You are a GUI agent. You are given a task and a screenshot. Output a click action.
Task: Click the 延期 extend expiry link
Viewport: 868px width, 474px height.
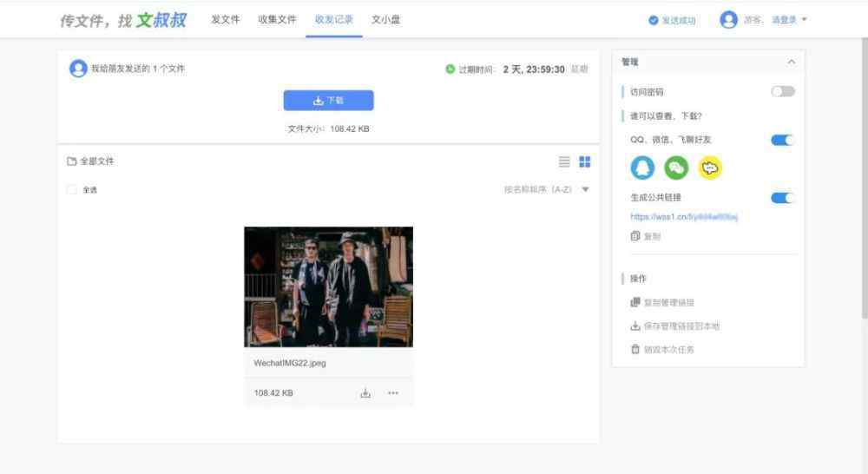coord(579,69)
